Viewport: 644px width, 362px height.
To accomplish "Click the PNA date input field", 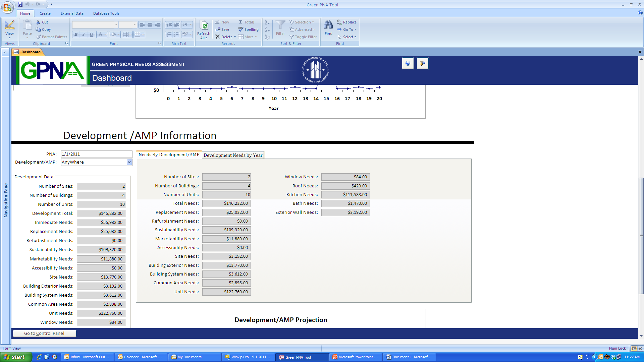I will click(x=97, y=154).
